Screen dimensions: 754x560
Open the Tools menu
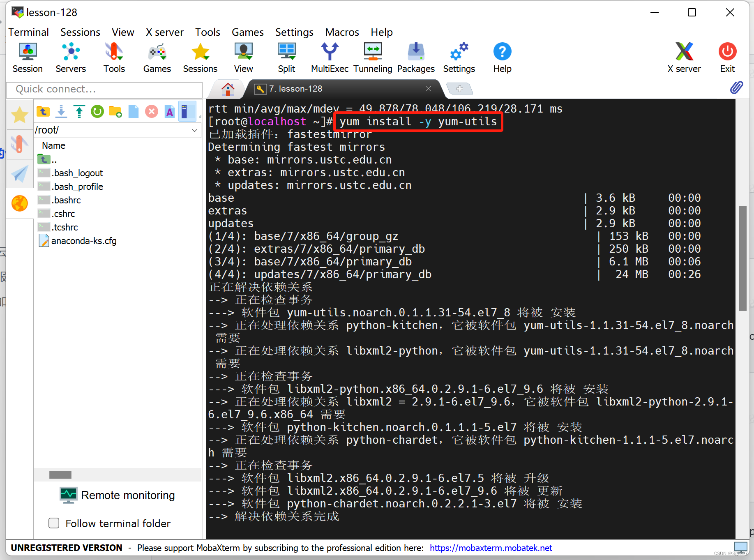coord(208,32)
